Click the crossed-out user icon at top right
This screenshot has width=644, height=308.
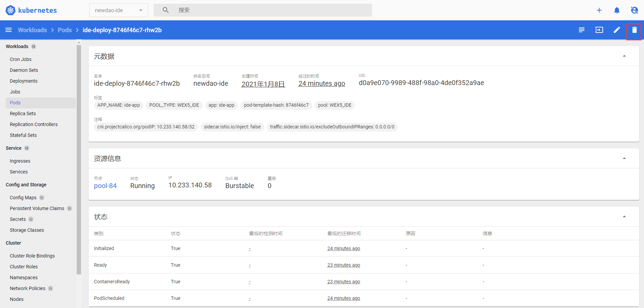coord(634,10)
